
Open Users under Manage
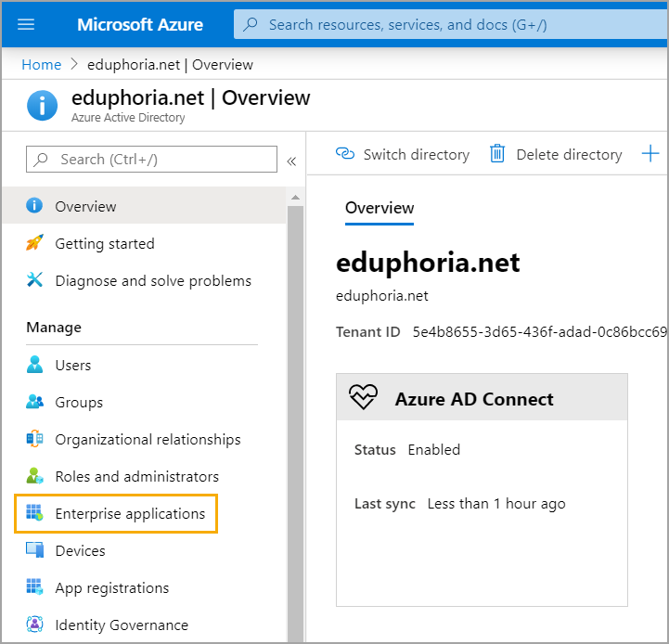point(73,366)
